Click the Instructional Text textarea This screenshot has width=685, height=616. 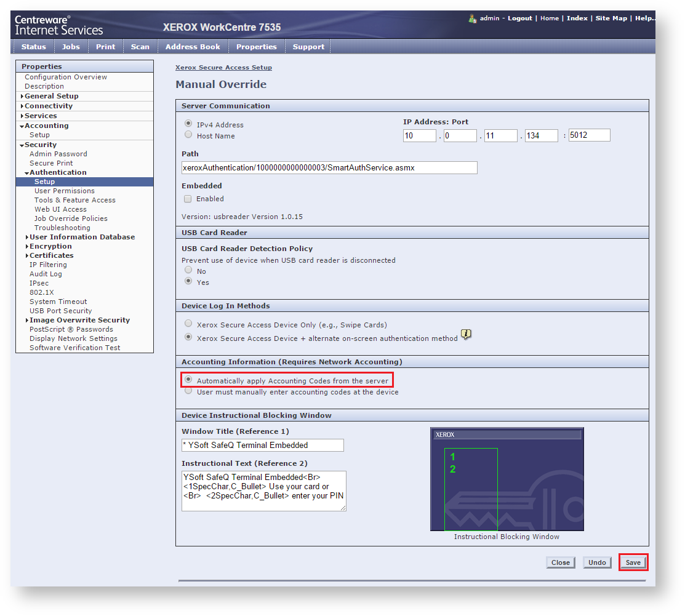264,491
